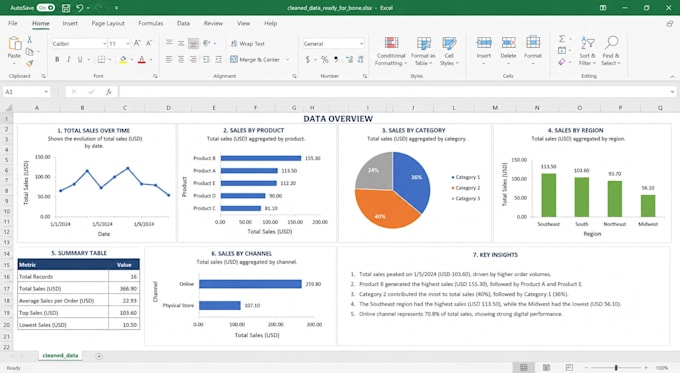Turn off the AutoSave switch

[46, 8]
